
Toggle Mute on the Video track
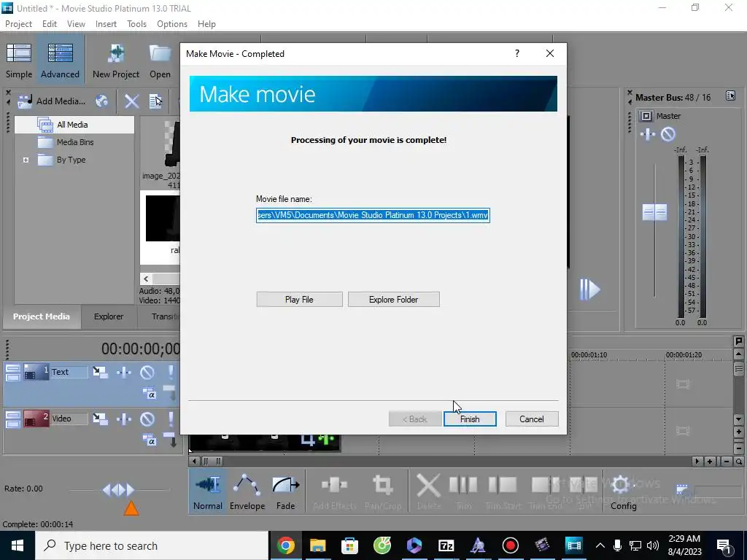coord(147,419)
